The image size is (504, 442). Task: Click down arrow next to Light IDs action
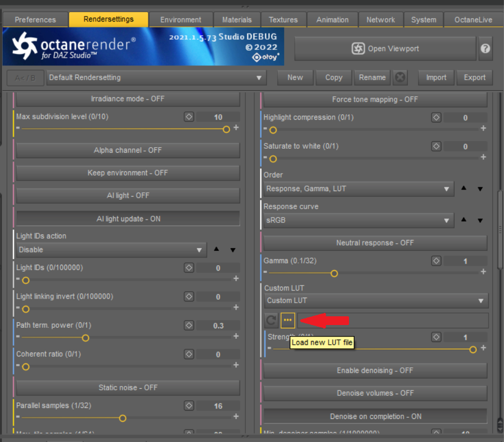point(233,250)
